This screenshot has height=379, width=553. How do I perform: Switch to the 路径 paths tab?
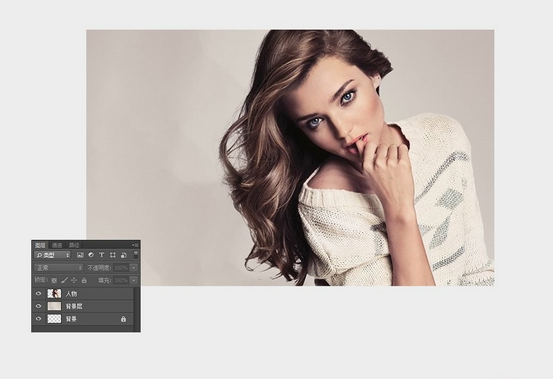[74, 245]
